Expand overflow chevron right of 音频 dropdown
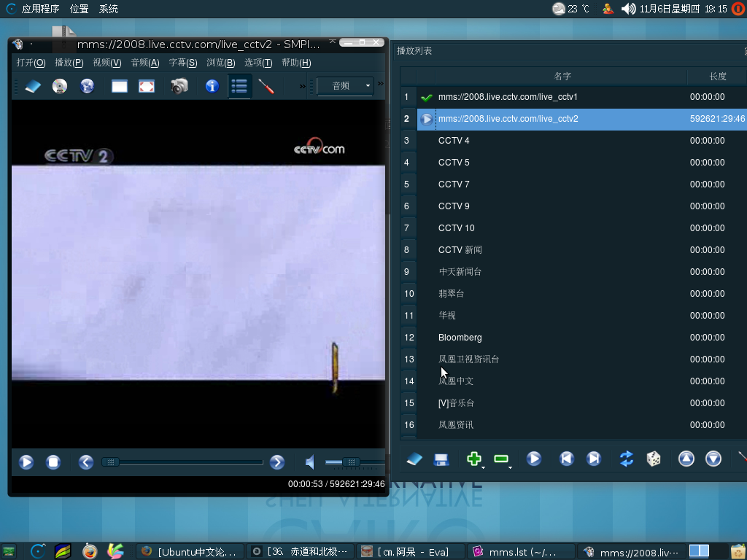 tap(381, 84)
